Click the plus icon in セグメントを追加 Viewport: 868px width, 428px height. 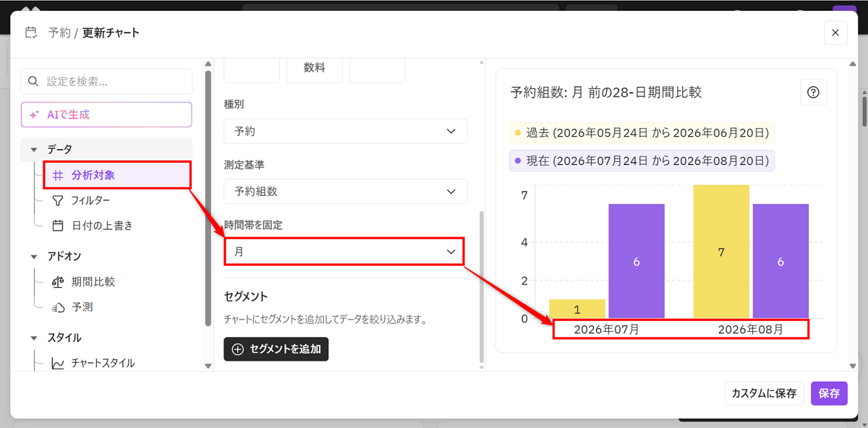(x=237, y=348)
